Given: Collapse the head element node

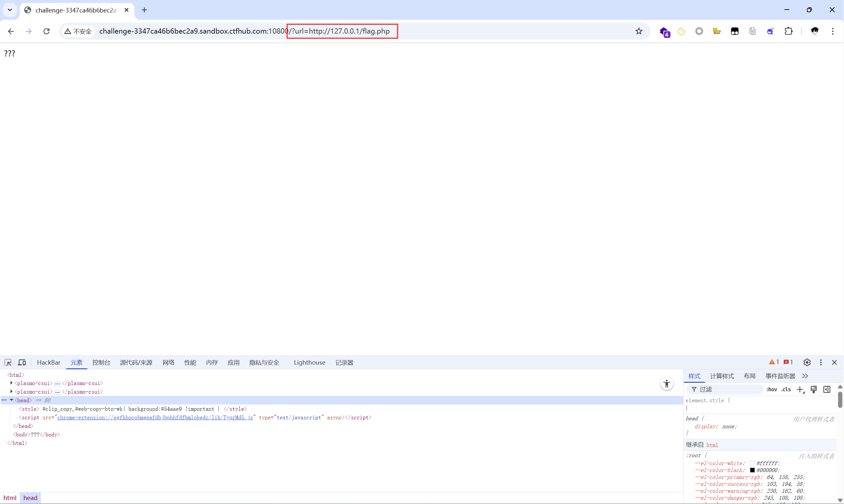Looking at the screenshot, I should (x=12, y=400).
